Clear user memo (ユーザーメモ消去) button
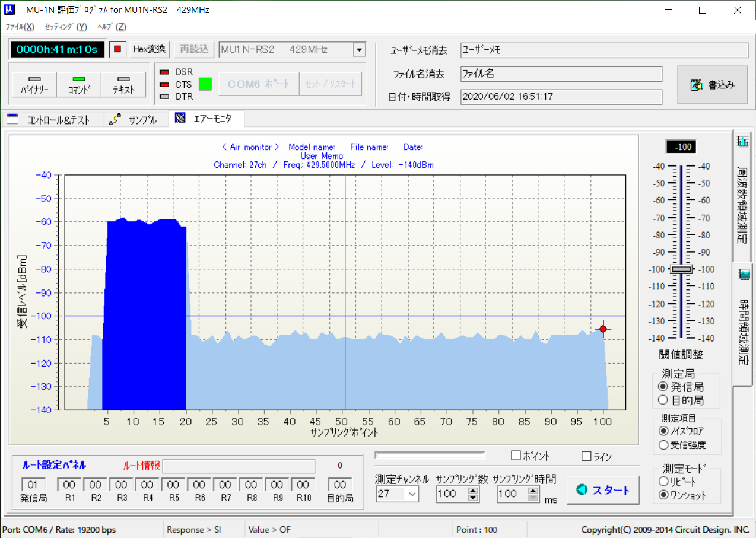This screenshot has height=538, width=756. 419,50
